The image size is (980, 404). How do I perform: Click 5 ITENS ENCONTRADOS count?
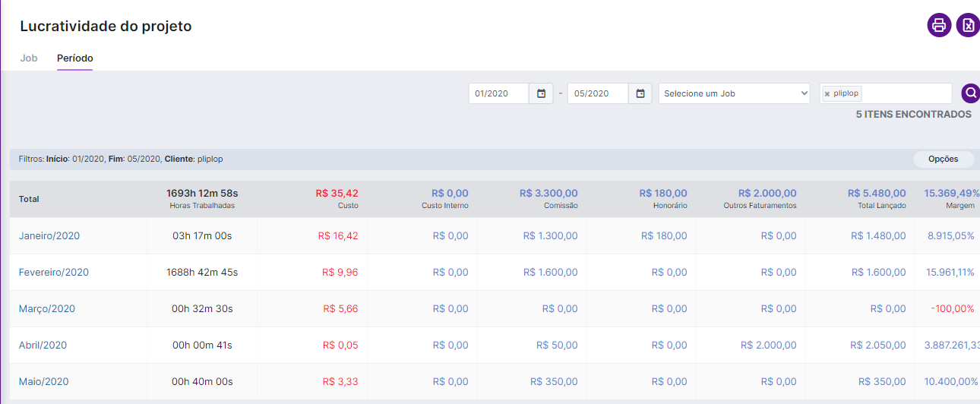coord(914,115)
